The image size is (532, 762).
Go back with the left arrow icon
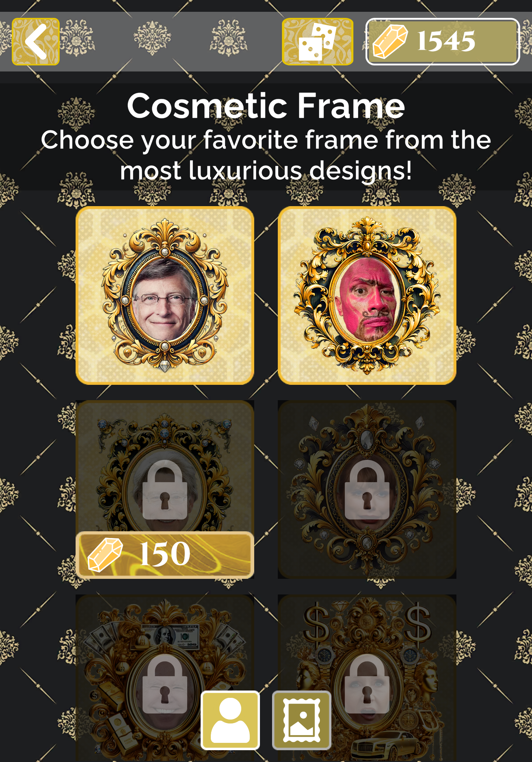(x=36, y=41)
